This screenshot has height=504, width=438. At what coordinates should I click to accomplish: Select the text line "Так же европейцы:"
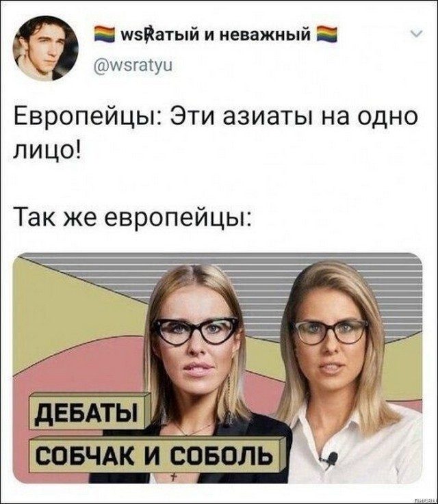(x=133, y=217)
